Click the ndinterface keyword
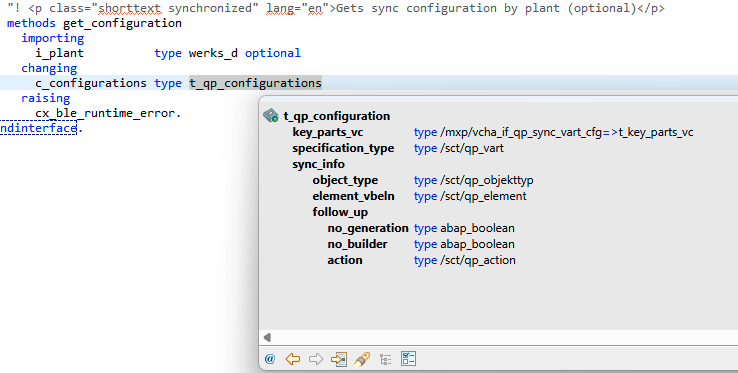The image size is (738, 373). (x=39, y=128)
